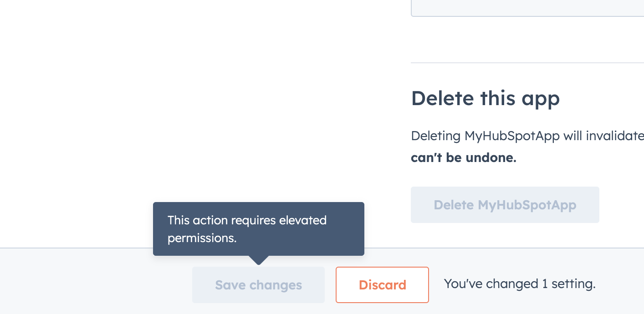
Task: Click the disabled Save changes control
Action: point(258,284)
